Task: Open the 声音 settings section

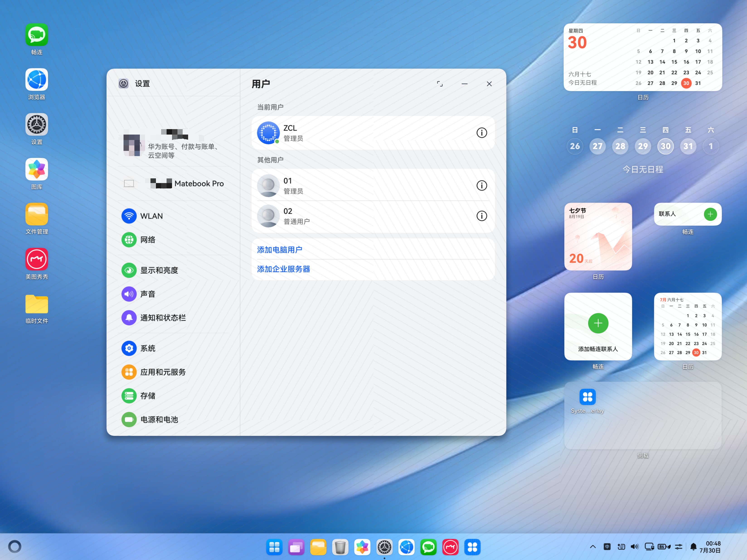Action: coord(174,294)
